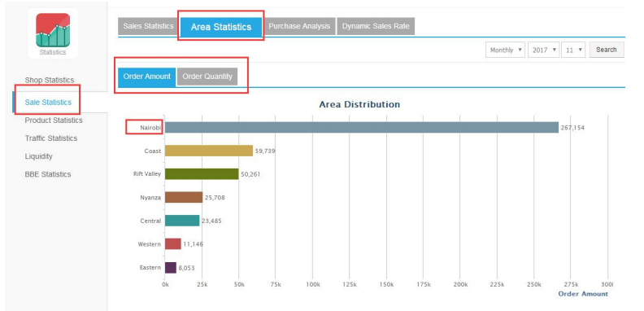The image size is (644, 311).
Task: Open the Purchase Analysis tab
Action: point(299,26)
